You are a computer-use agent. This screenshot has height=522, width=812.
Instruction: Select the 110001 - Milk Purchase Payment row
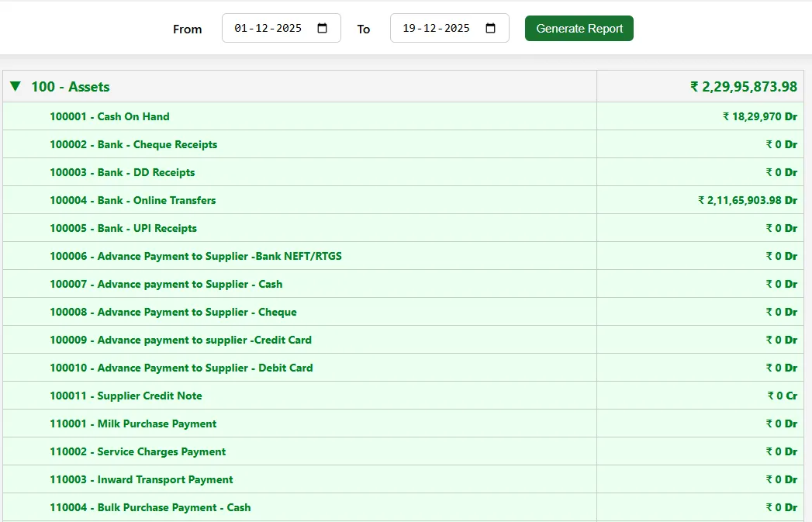tap(403, 424)
